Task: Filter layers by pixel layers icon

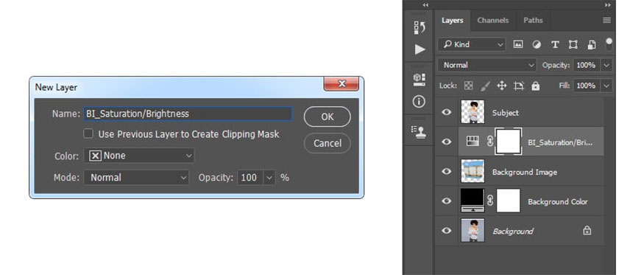Action: point(518,44)
